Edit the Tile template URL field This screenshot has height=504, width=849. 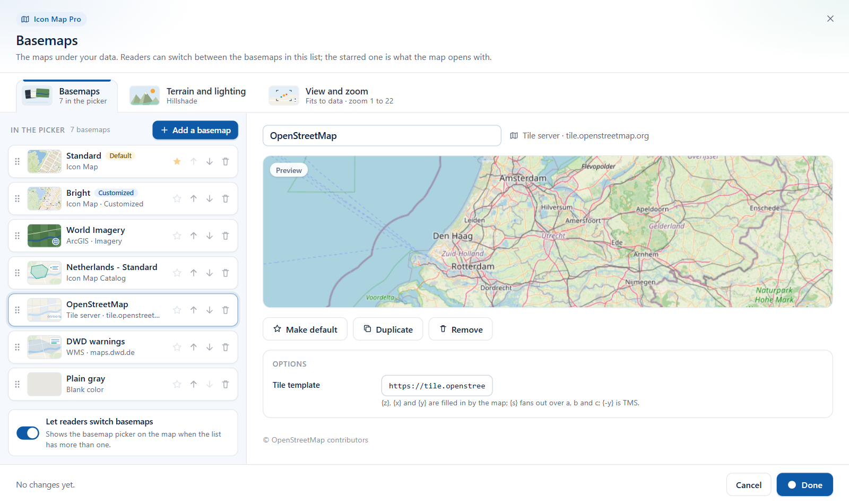(437, 386)
